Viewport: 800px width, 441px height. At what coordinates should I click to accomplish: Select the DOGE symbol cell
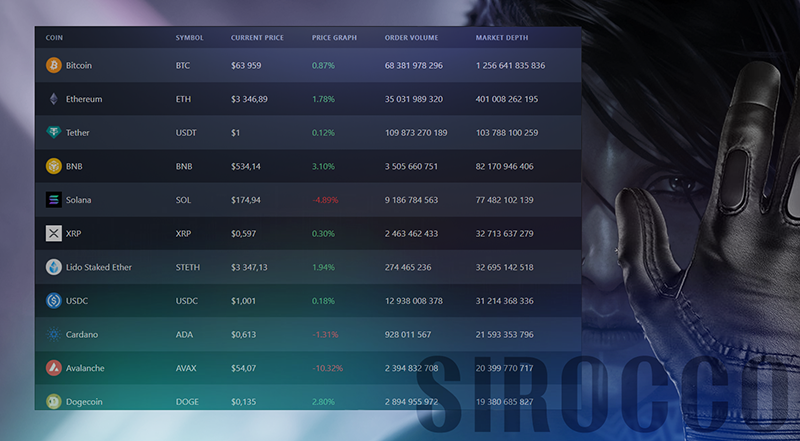(187, 402)
